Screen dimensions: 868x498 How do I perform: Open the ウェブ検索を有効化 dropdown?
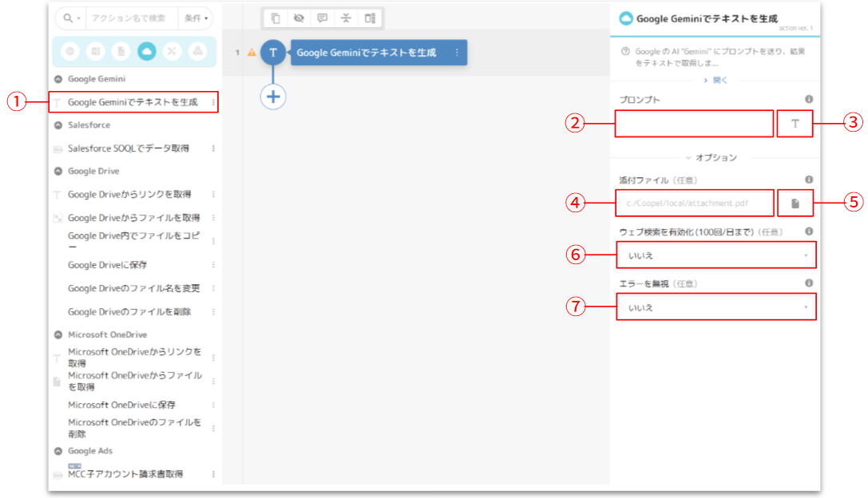(716, 255)
